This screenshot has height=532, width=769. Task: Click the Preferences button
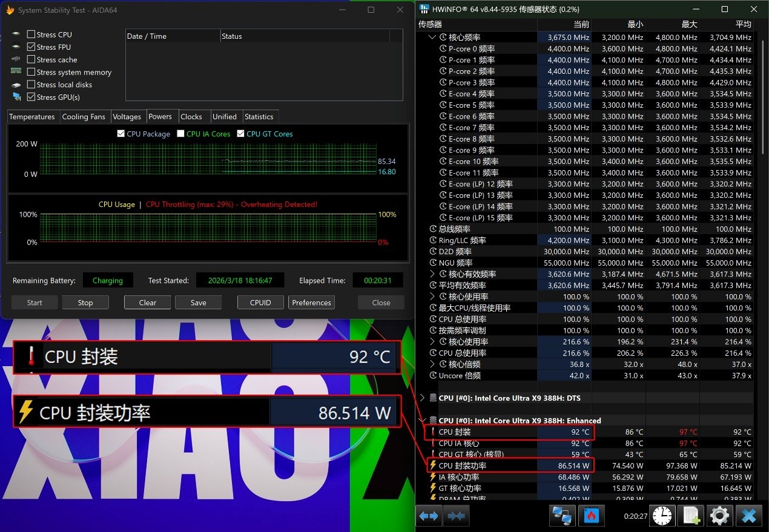pyautogui.click(x=311, y=303)
